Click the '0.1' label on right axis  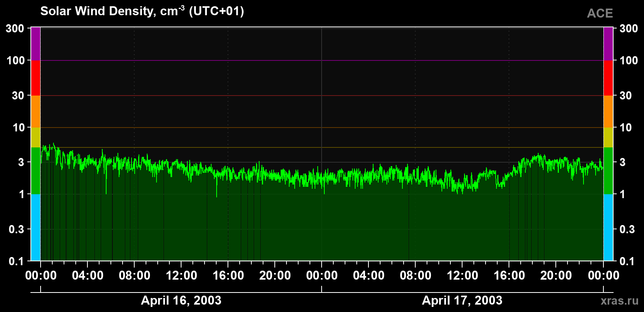coord(627,261)
